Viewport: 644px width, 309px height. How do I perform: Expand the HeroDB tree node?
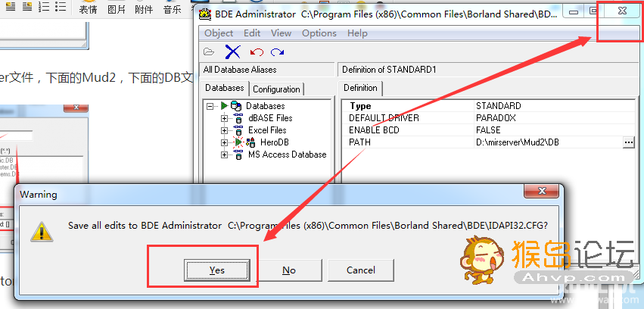[224, 142]
